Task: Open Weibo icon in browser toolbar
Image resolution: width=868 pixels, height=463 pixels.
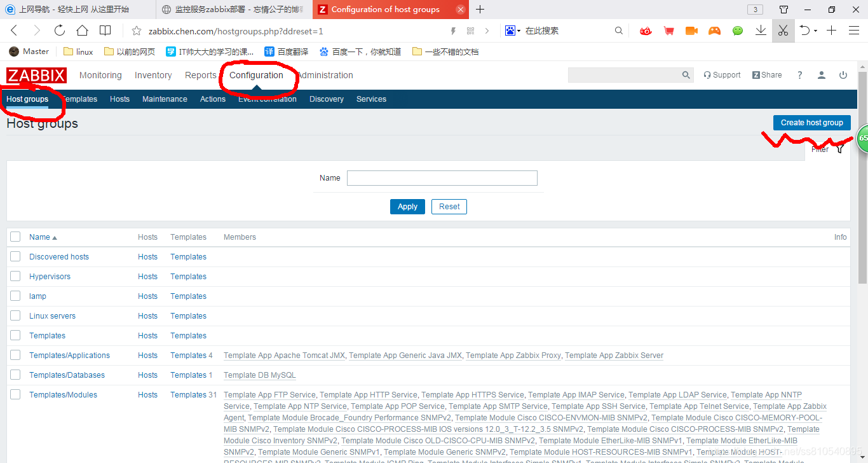Action: 646,31
